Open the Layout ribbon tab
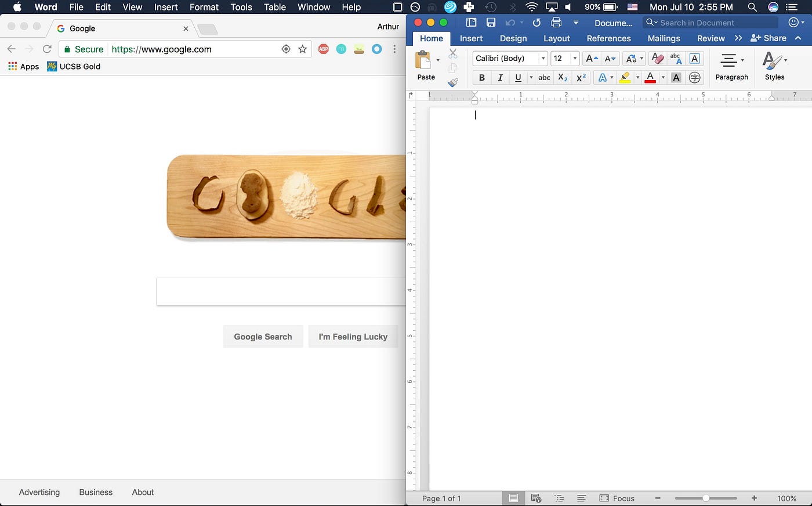The height and width of the screenshot is (506, 812). click(557, 38)
